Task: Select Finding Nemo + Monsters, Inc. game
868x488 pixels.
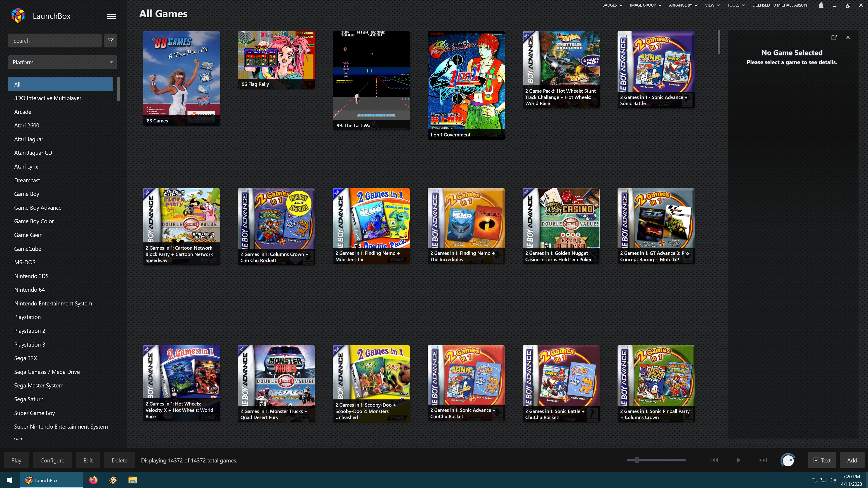Action: (x=371, y=226)
